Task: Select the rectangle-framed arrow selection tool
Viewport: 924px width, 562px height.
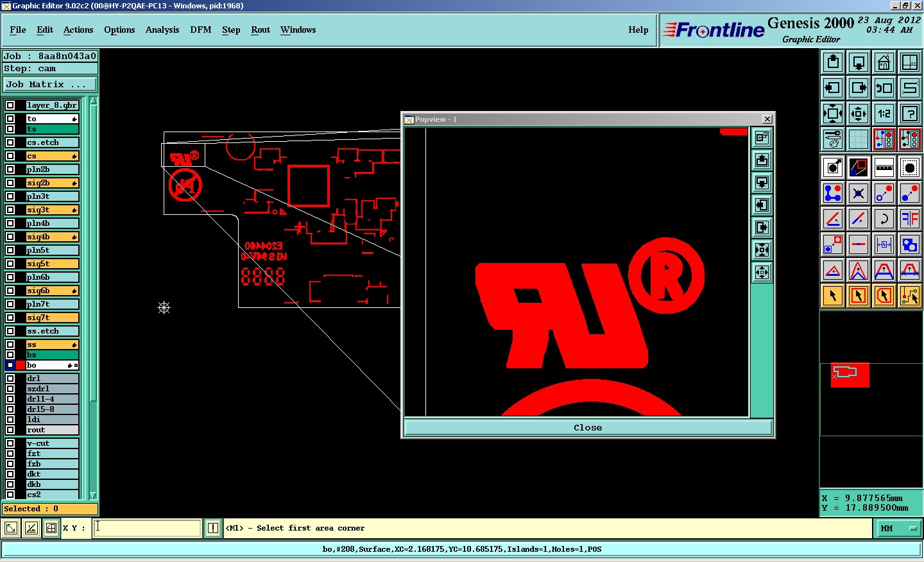Action: [x=859, y=296]
